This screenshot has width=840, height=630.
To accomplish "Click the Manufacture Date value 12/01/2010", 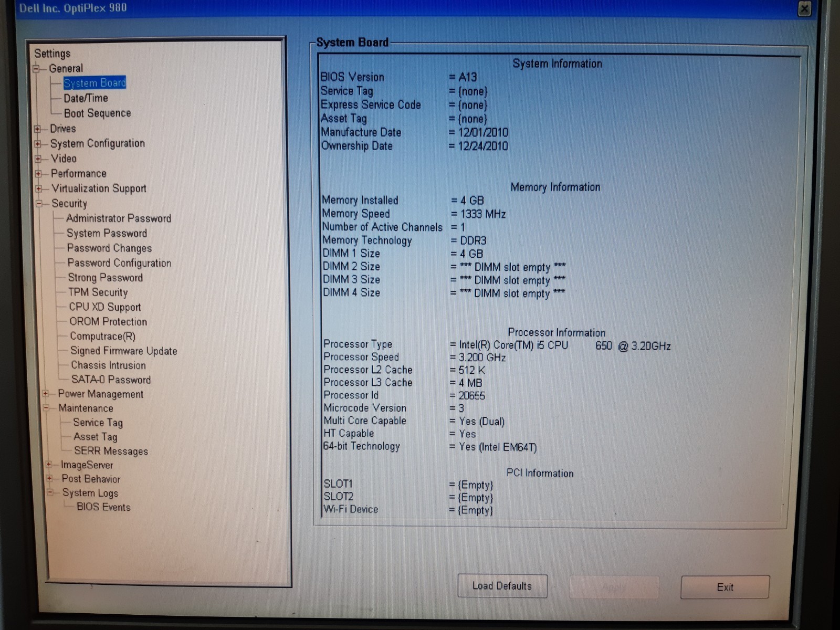I will pyautogui.click(x=483, y=132).
